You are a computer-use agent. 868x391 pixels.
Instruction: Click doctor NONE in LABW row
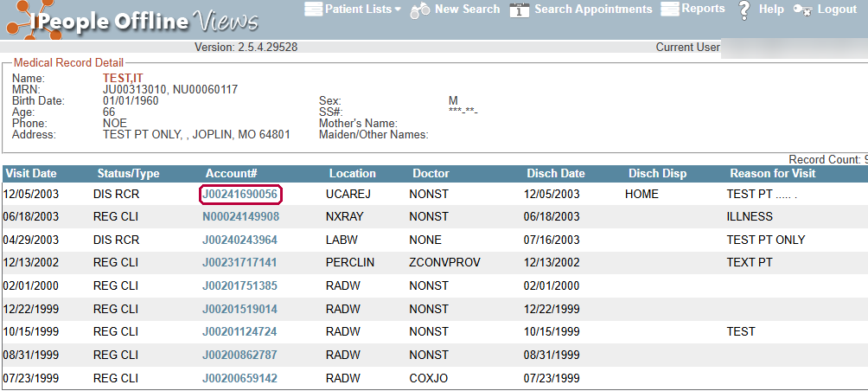pos(425,240)
